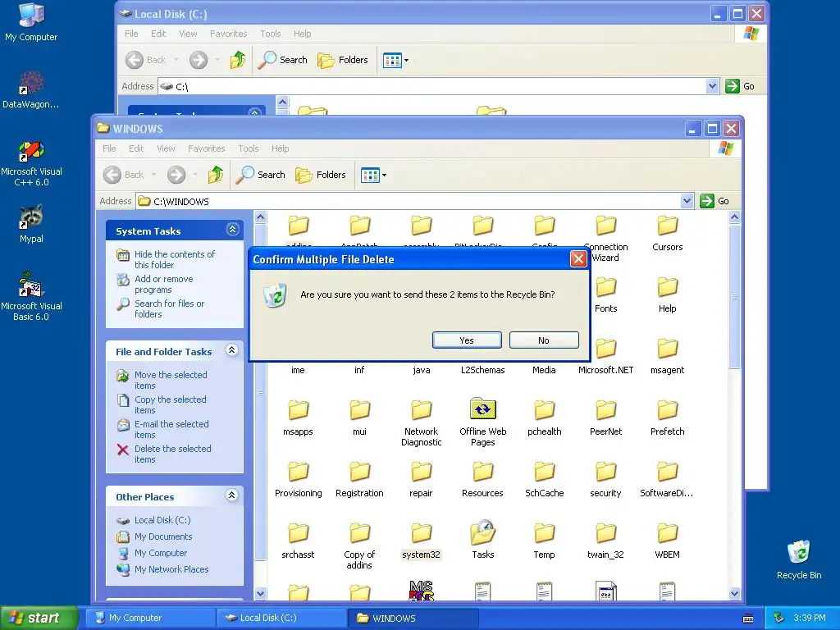Collapse the File and Folder Tasks panel

pyautogui.click(x=231, y=350)
